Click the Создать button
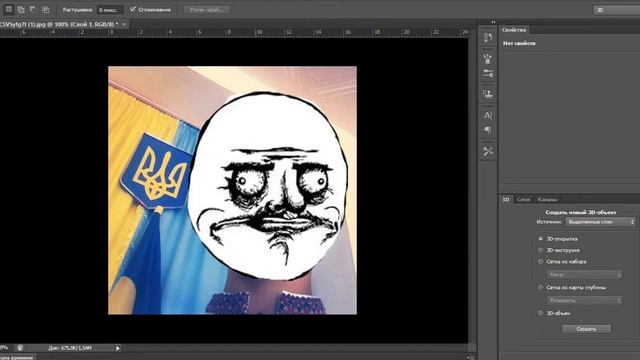This screenshot has height=360, width=640. [x=587, y=329]
